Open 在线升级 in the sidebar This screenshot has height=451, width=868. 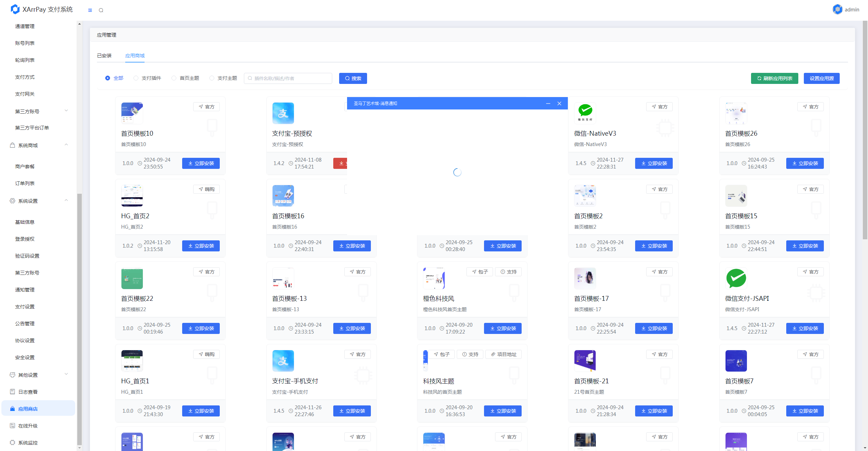coord(28,426)
